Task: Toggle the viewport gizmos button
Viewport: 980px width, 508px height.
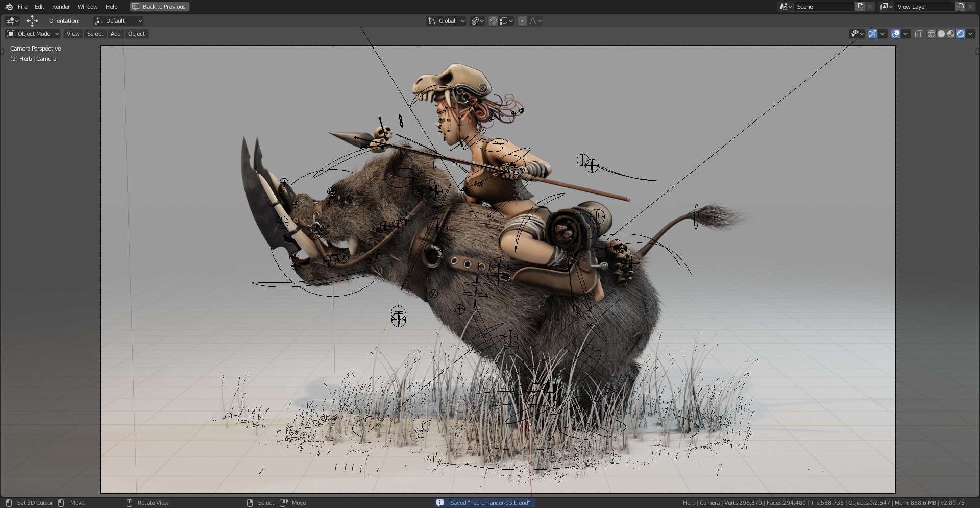Action: tap(873, 34)
